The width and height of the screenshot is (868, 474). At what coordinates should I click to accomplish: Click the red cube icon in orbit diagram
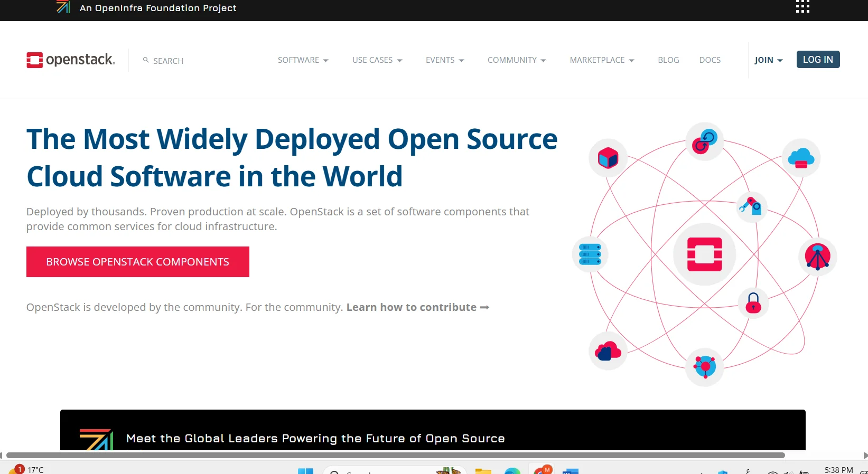click(x=608, y=158)
